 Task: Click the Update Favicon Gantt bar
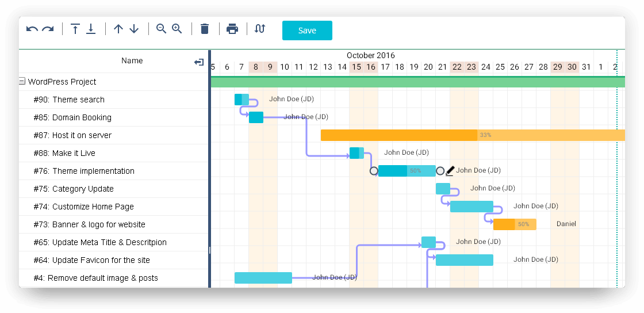click(464, 260)
